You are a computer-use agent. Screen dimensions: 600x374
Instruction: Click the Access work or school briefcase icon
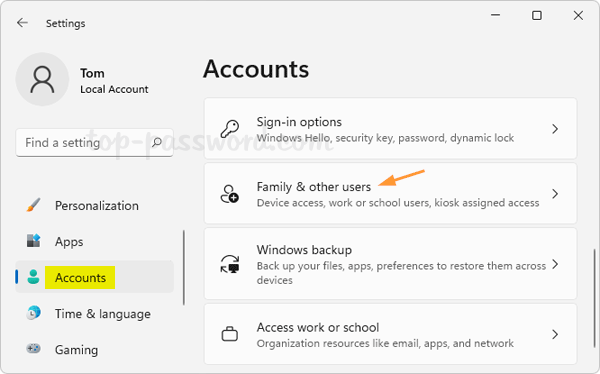pyautogui.click(x=230, y=334)
